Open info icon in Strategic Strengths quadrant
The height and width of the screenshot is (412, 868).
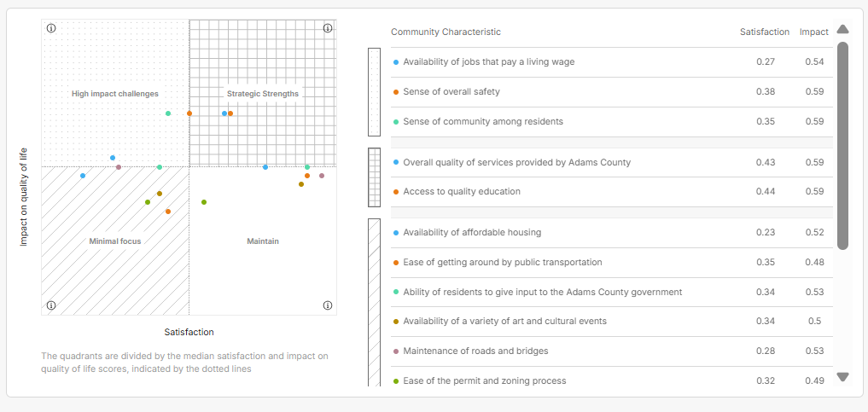pyautogui.click(x=327, y=28)
